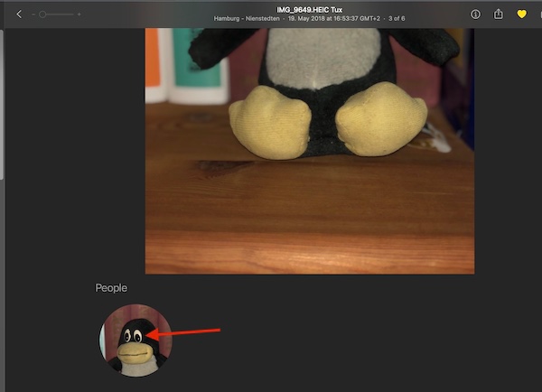This screenshot has width=542, height=392.
Task: Open the photo Info panel icon
Action: tap(475, 14)
